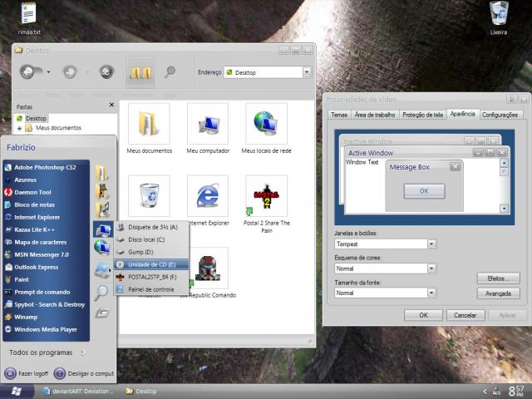Click network places icon in start menu column
The width and height of the screenshot is (532, 399).
[102, 247]
